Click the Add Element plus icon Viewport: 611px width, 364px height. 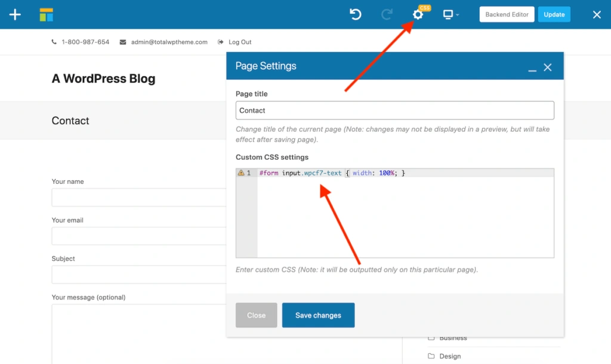click(x=15, y=14)
